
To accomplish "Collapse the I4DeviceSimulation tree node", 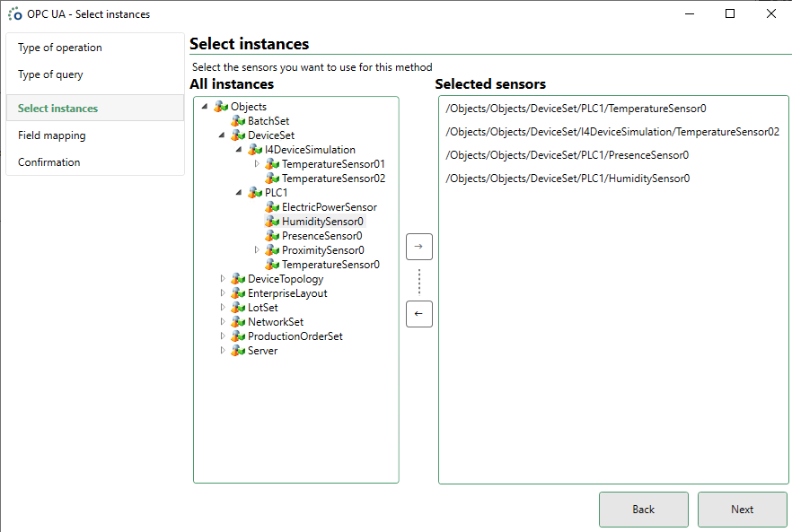I will tap(240, 150).
